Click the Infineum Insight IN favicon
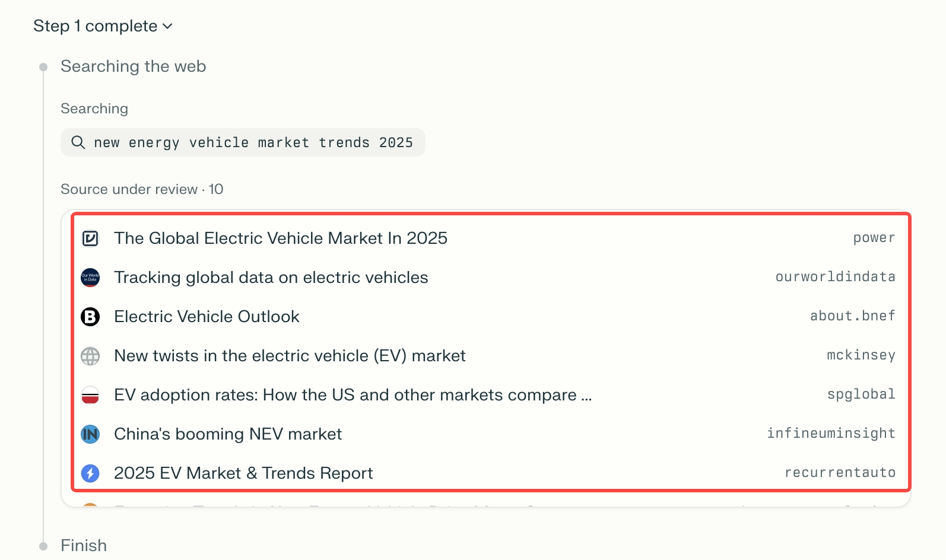Viewport: 946px width, 560px height. coord(90,434)
